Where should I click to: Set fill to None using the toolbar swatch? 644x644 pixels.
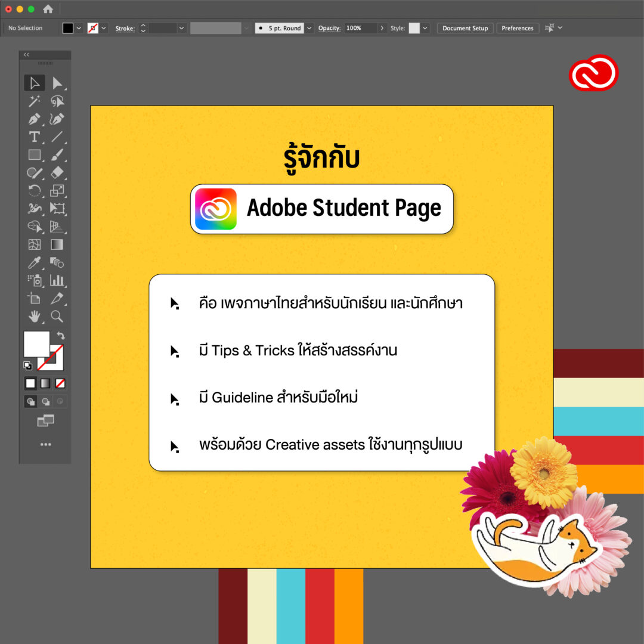(x=60, y=383)
